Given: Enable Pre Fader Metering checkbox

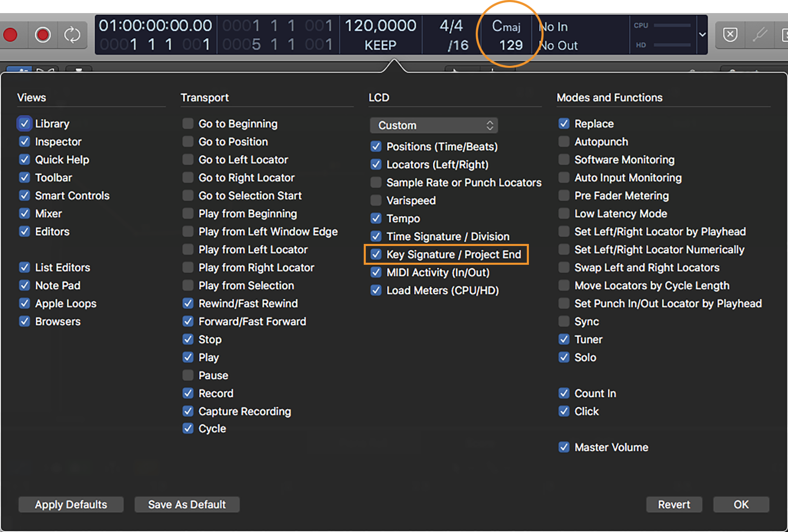Looking at the screenshot, I should point(564,195).
